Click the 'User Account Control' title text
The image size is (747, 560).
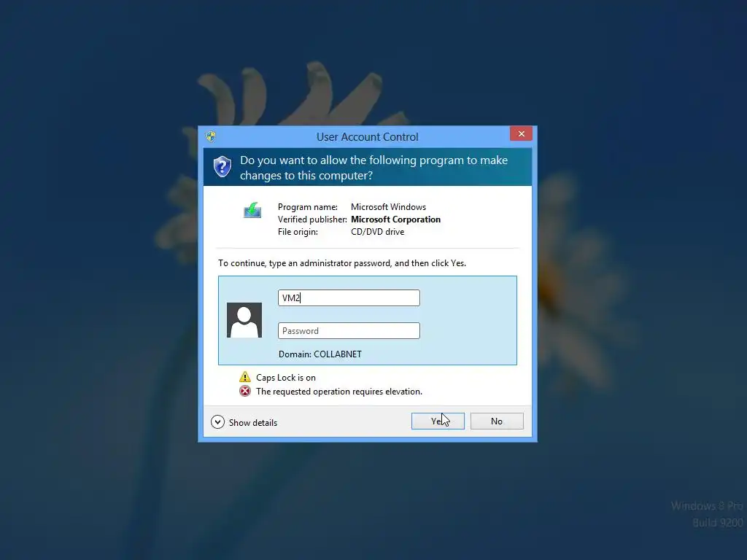click(368, 137)
